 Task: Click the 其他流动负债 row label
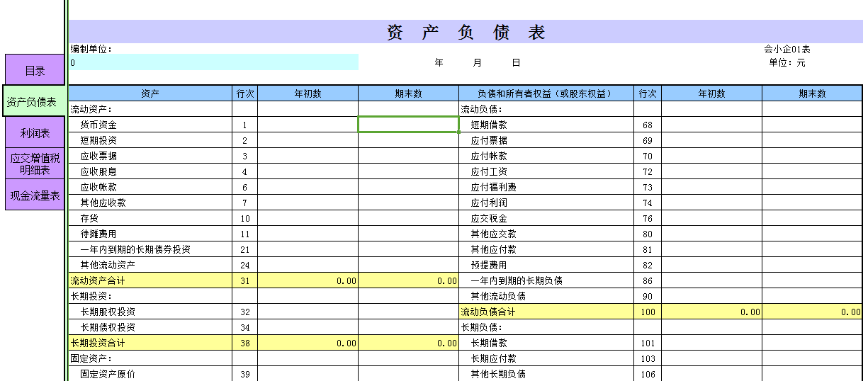point(498,296)
